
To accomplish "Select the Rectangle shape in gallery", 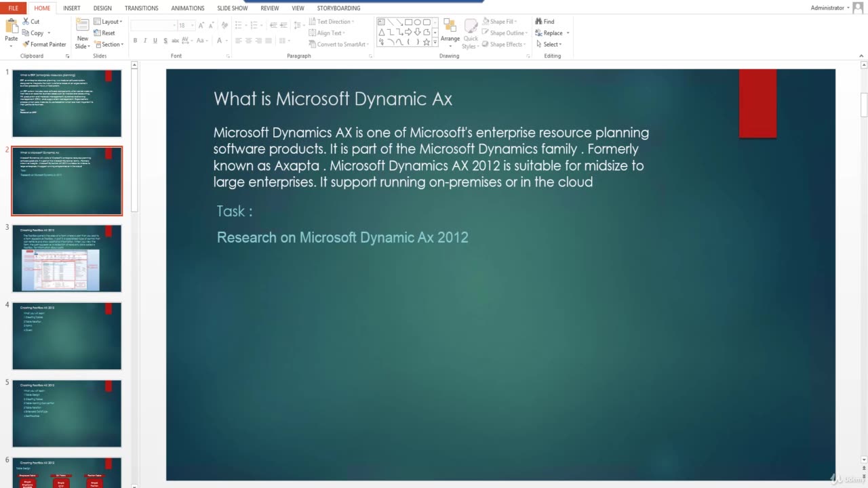I will [408, 22].
